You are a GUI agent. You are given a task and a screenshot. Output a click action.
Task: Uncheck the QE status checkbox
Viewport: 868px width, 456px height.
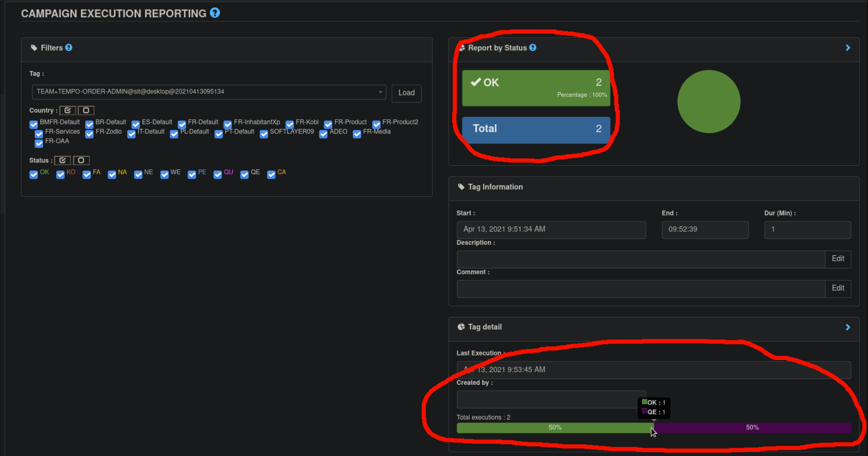[244, 174]
